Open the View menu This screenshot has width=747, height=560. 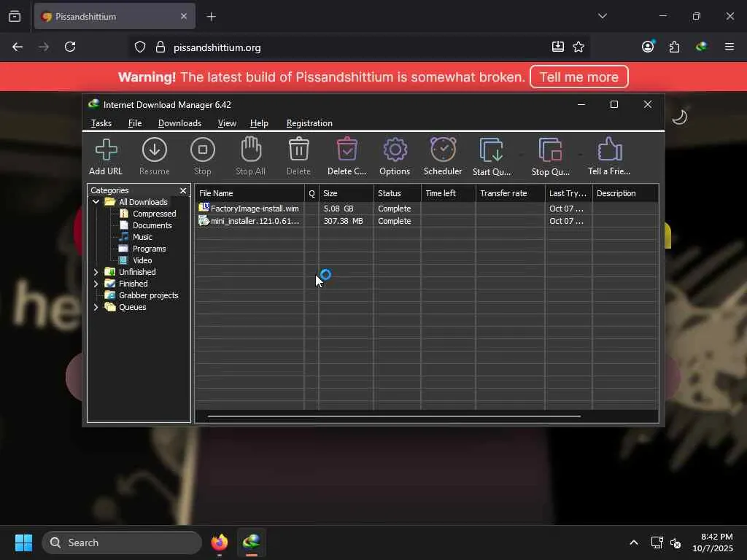227,123
